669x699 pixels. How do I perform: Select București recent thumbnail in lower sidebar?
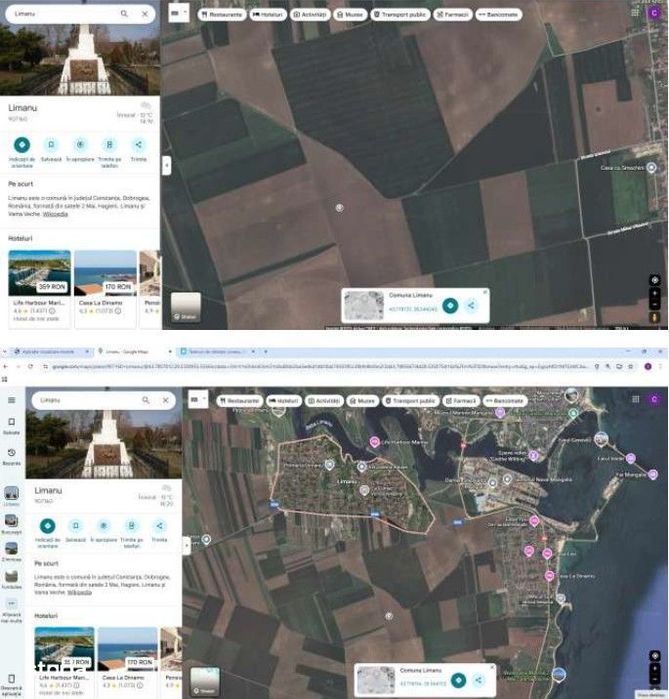click(x=11, y=521)
